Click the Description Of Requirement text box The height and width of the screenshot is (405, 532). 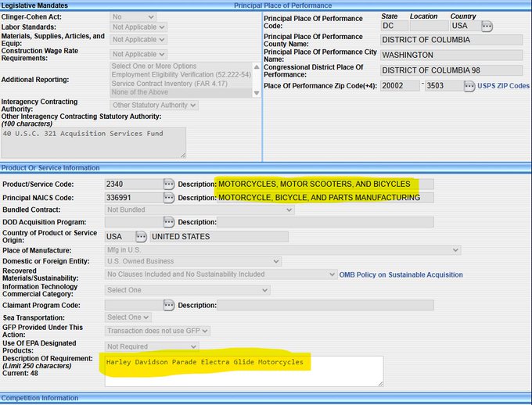coord(243,371)
